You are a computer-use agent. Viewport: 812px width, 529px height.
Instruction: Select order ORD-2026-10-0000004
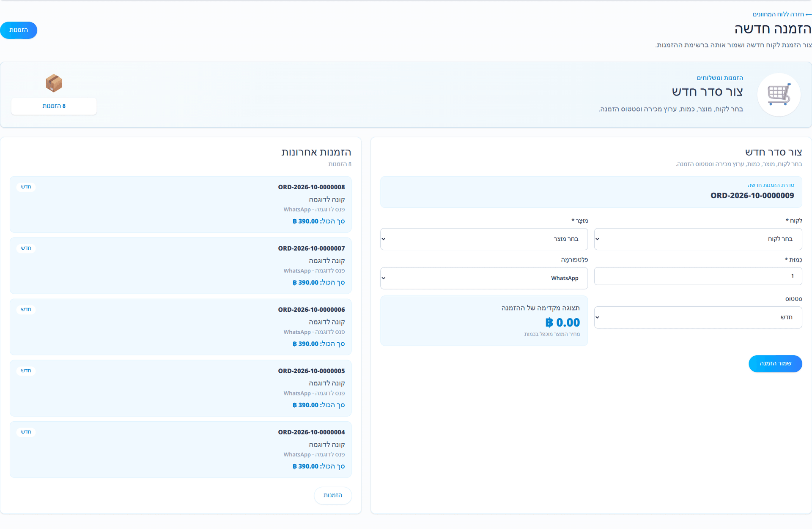pyautogui.click(x=181, y=449)
